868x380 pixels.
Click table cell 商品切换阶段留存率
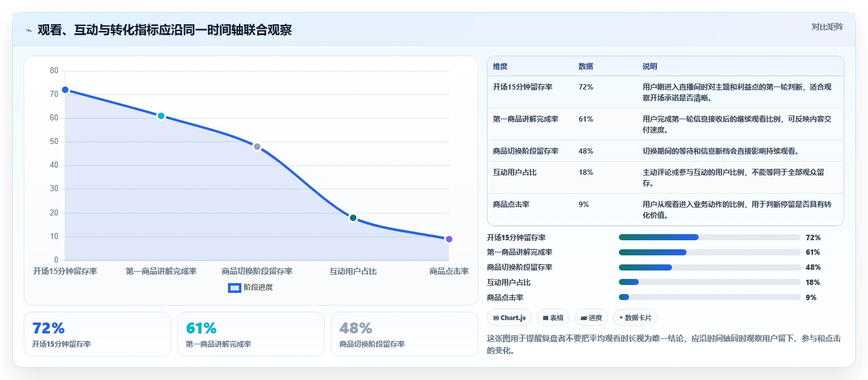click(526, 151)
